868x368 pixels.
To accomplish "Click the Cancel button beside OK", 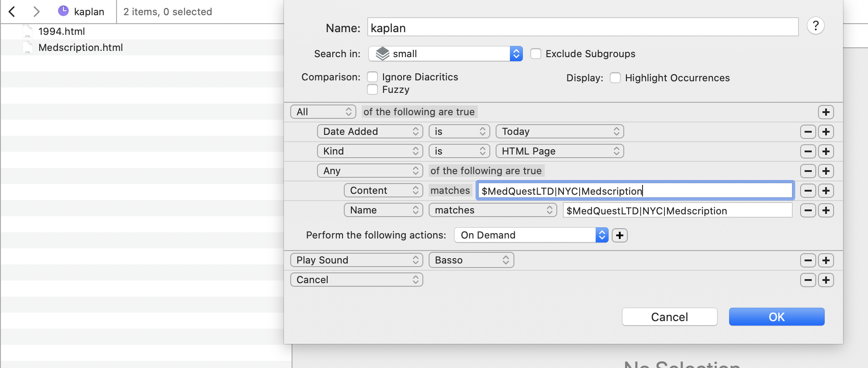I will coord(669,317).
